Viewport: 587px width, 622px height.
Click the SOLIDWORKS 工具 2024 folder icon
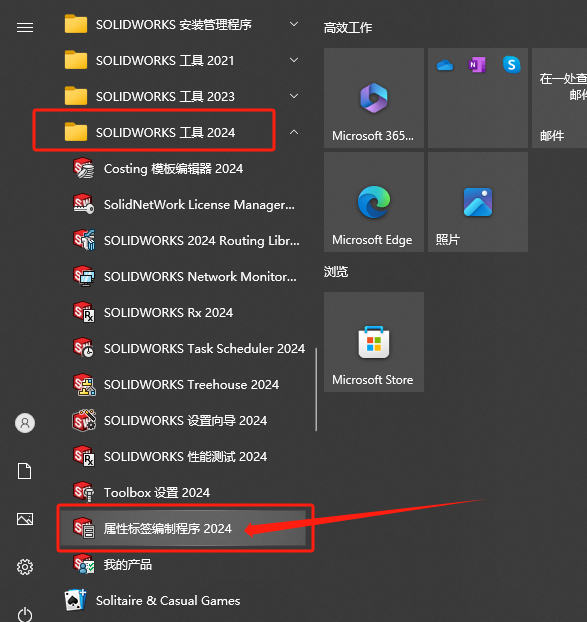click(76, 132)
